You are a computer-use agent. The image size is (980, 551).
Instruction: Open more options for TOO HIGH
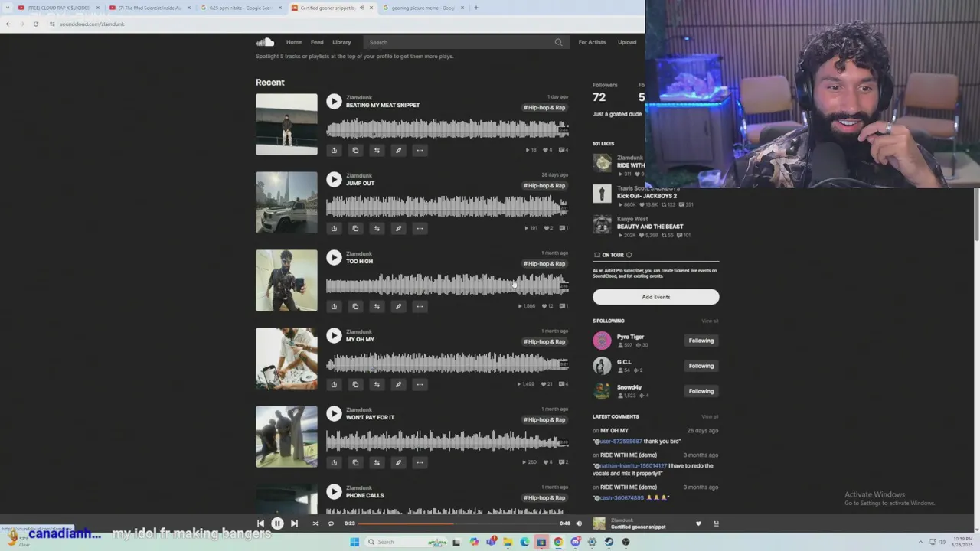point(420,306)
